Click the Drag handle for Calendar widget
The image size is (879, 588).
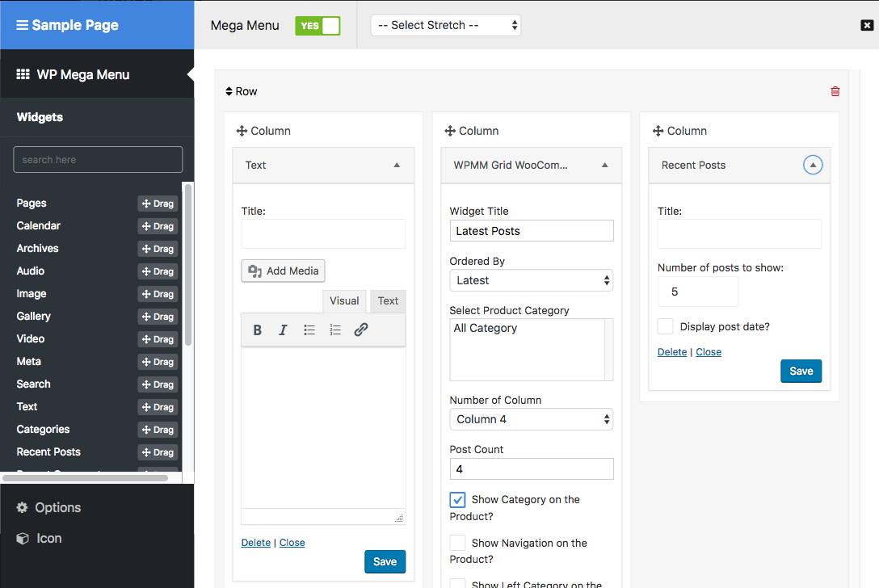158,226
